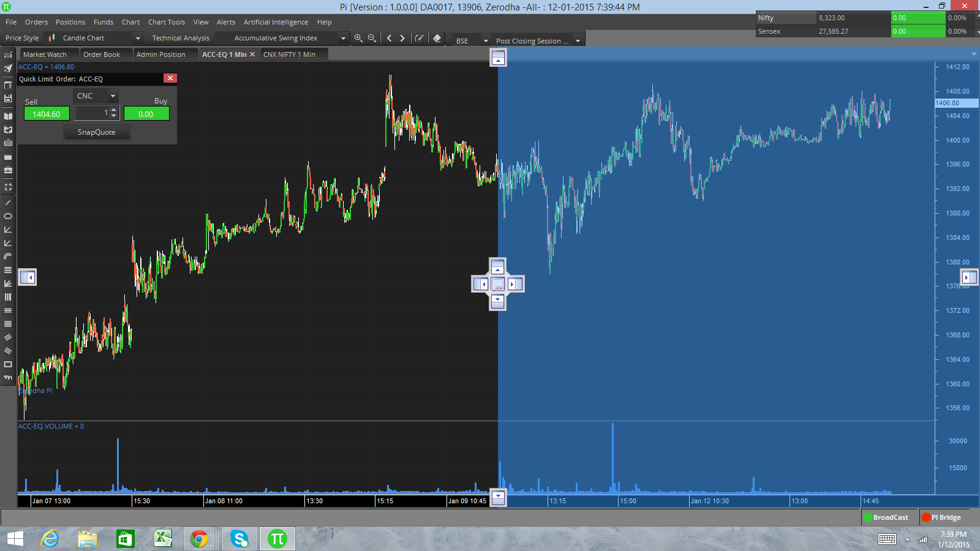Select the fan lines drawing tool
The image size is (980, 551).
tap(8, 283)
